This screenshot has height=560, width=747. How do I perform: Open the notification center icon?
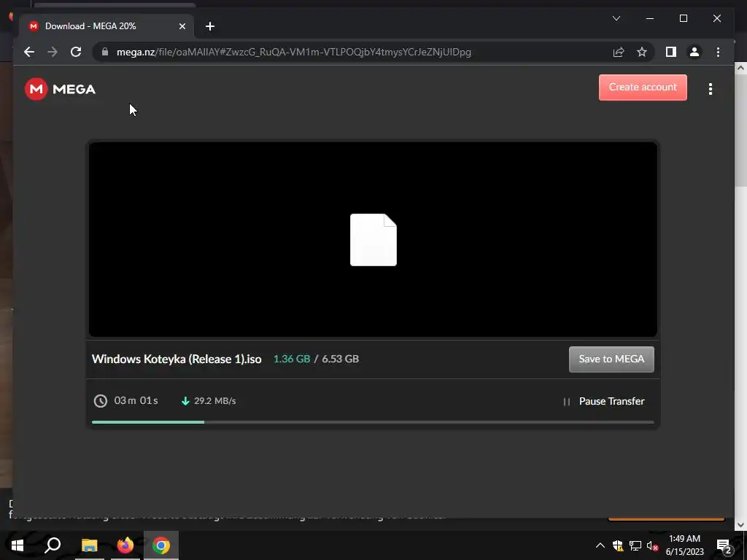[724, 546]
